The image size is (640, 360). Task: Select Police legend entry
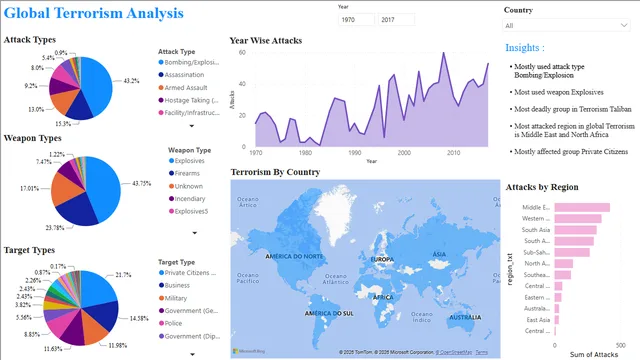coord(170,323)
